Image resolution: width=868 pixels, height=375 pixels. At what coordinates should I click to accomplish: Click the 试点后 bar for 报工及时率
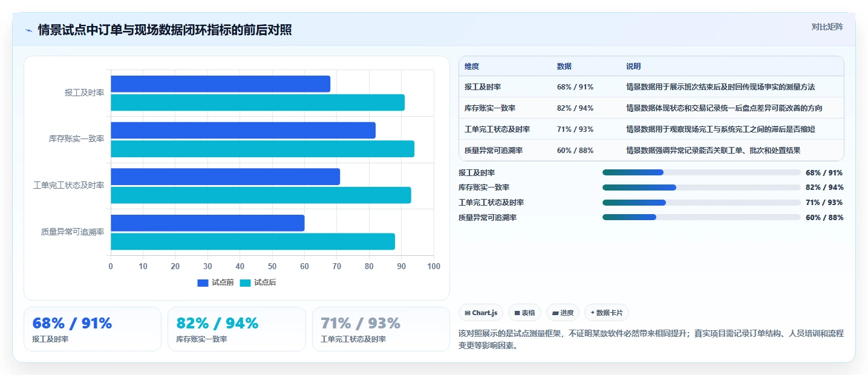click(x=258, y=102)
